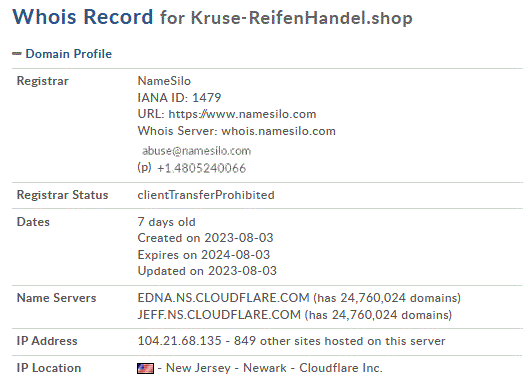Click the clientTransferProhibited status
This screenshot has height=382, width=524.
206,195
